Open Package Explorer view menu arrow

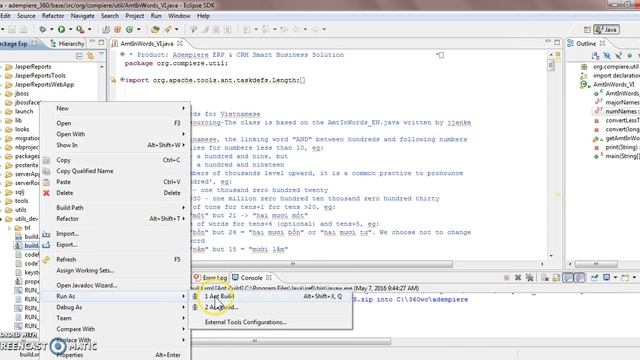[x=101, y=54]
